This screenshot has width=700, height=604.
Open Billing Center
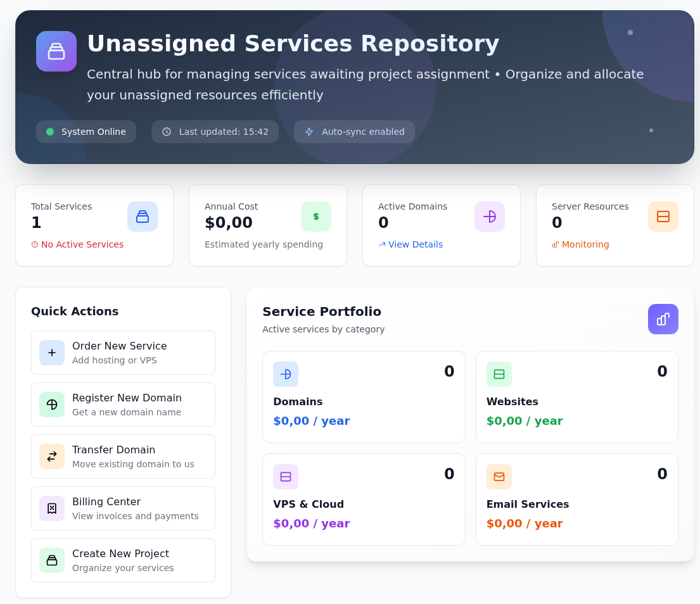point(124,508)
